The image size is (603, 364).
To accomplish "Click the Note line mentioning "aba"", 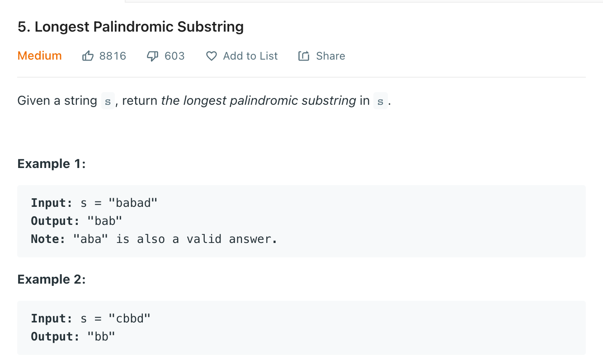I will point(154,239).
